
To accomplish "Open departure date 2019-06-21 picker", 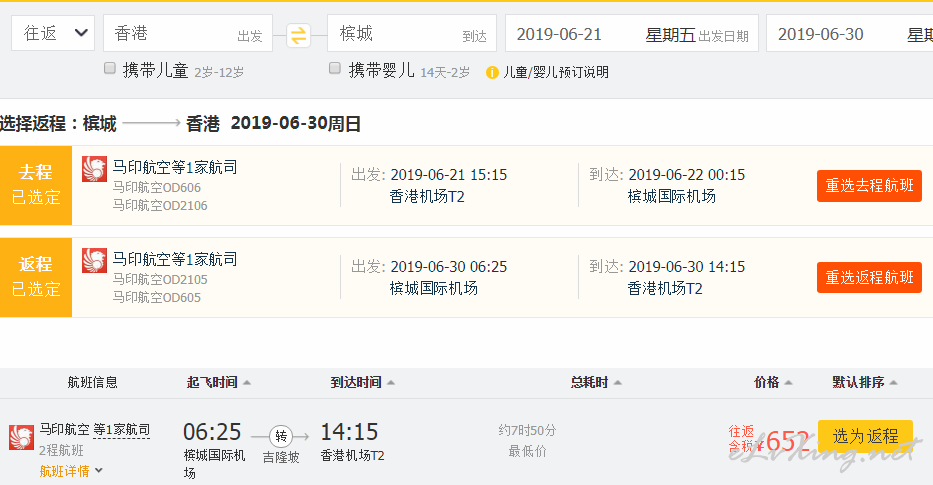I will tap(632, 34).
